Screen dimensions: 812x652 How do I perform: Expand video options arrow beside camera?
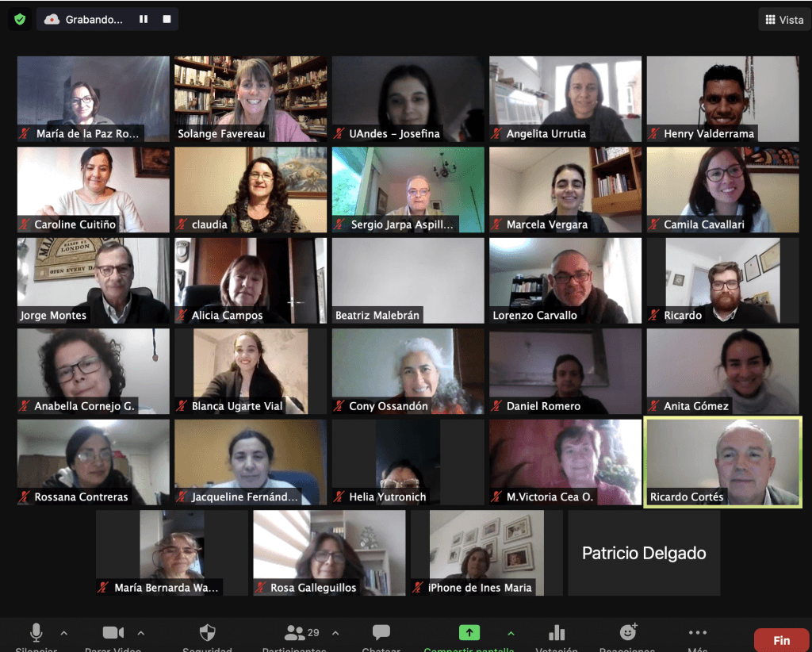coord(141,633)
